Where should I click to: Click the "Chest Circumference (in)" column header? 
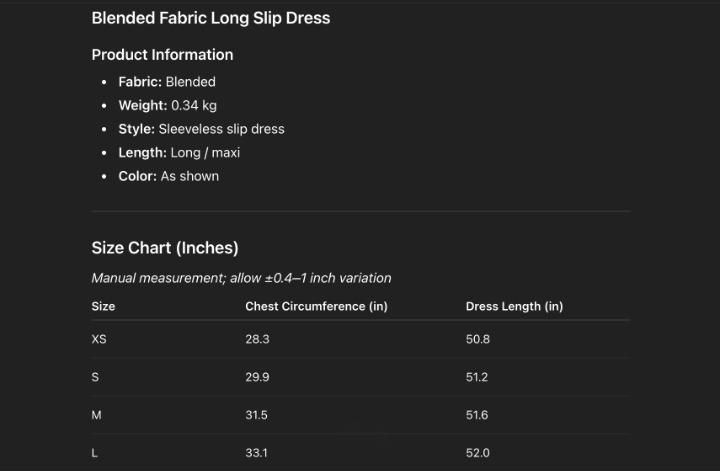coord(316,306)
